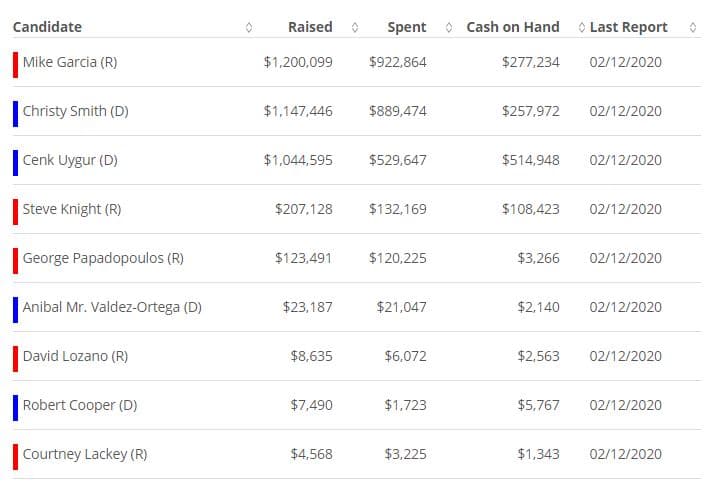
Task: Click sort arrows icon beside Raised header
Action: click(355, 27)
